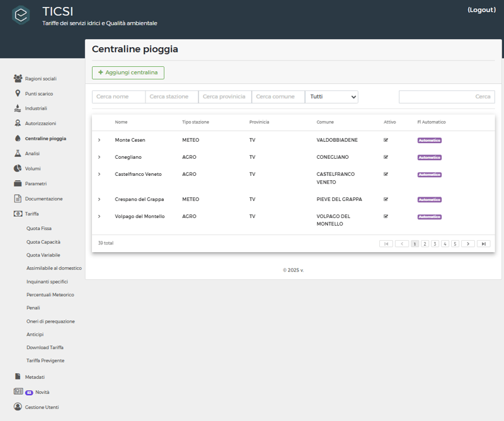Open Quota Variabile in Tariffa submenu
504x421 pixels.
click(x=43, y=255)
